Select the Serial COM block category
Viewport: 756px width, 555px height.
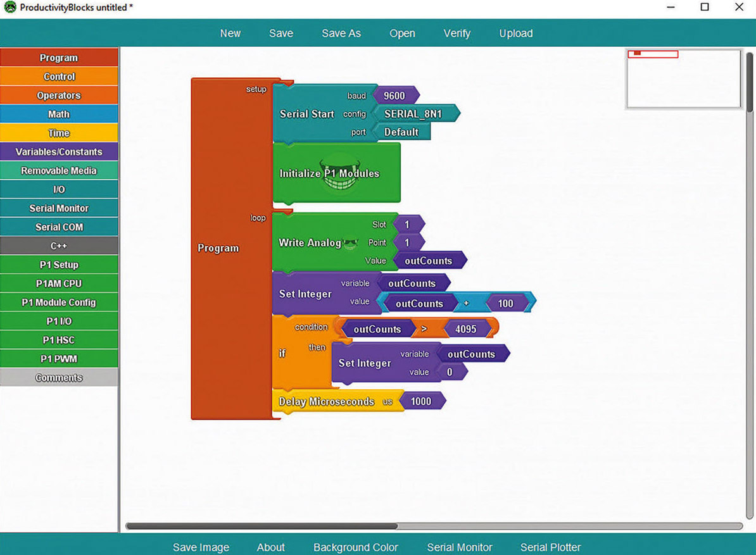click(x=59, y=227)
